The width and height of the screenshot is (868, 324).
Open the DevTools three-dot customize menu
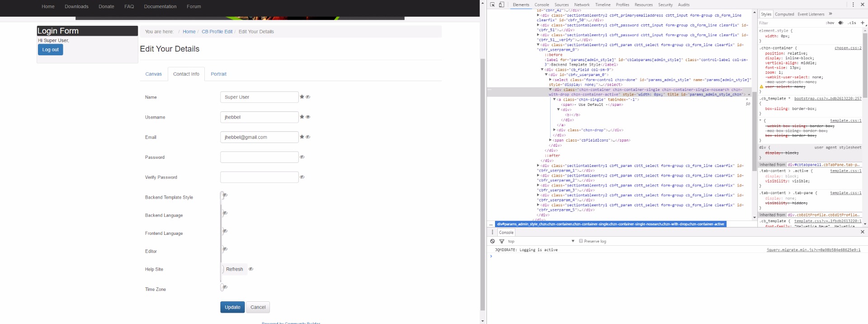click(x=853, y=5)
